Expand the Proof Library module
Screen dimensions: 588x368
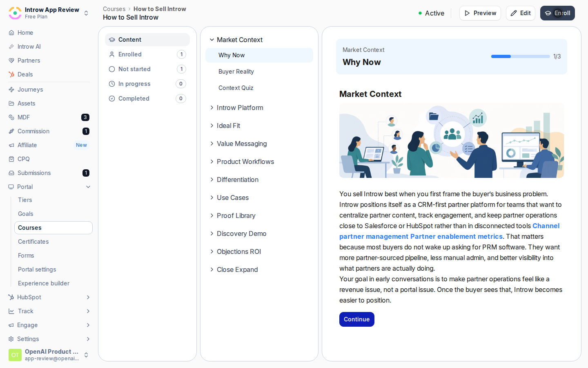click(212, 215)
